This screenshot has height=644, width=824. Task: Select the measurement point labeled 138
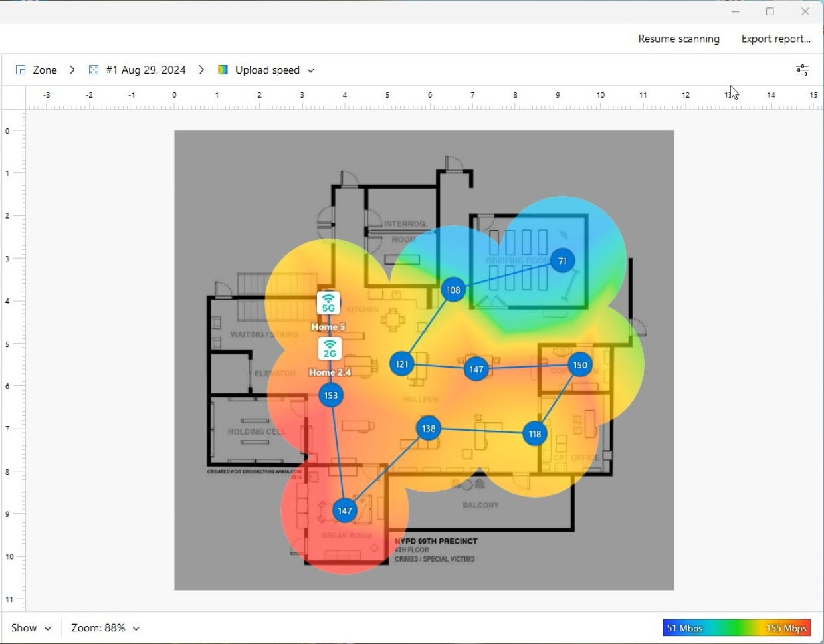pyautogui.click(x=429, y=429)
